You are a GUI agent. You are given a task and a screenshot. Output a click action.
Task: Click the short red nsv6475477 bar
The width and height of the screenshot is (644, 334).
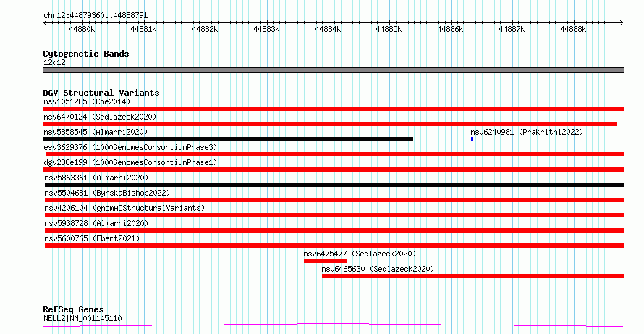tap(326, 261)
